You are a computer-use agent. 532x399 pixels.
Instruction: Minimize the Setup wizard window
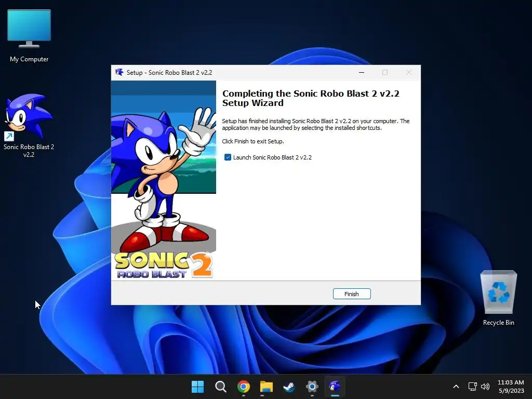coord(362,72)
